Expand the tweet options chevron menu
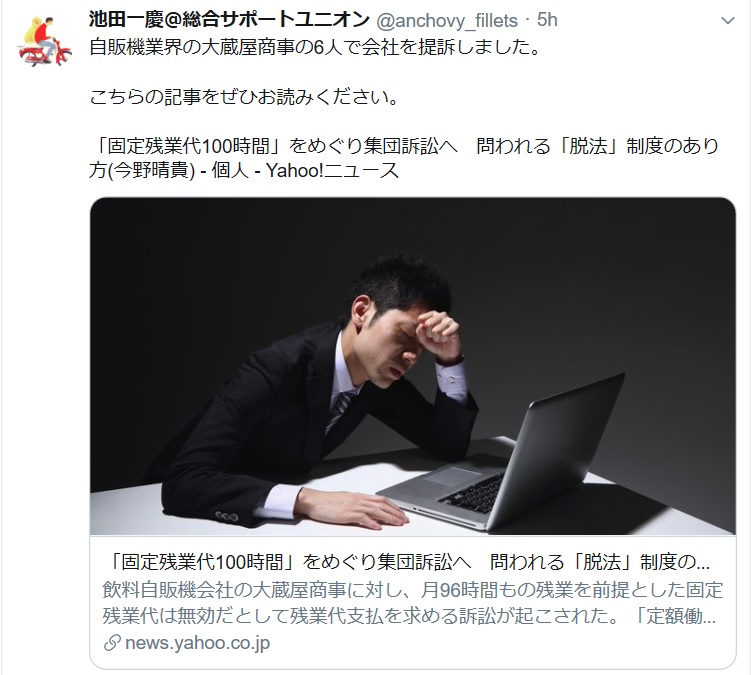751x675 pixels. [x=728, y=21]
